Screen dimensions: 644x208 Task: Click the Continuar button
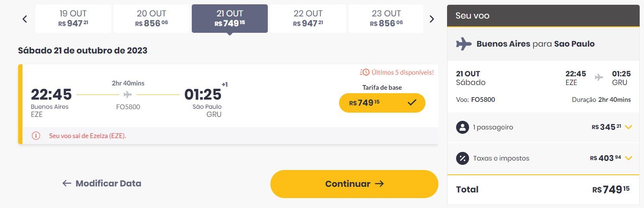(354, 184)
